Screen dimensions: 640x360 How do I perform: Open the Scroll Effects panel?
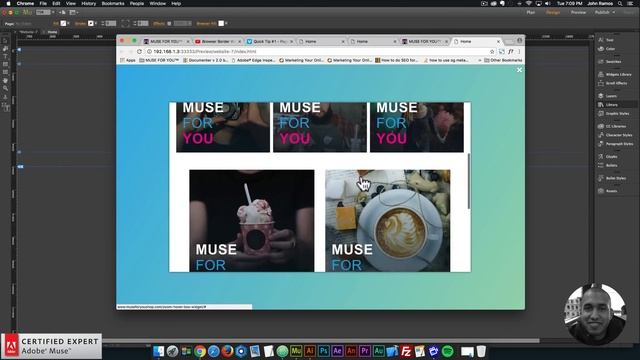pyautogui.click(x=613, y=83)
